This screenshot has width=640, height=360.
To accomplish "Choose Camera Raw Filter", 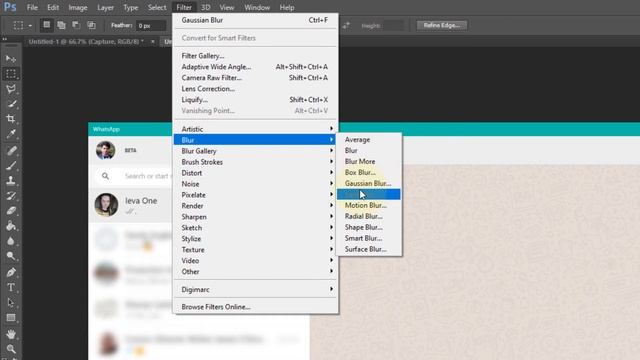I will click(256, 78).
